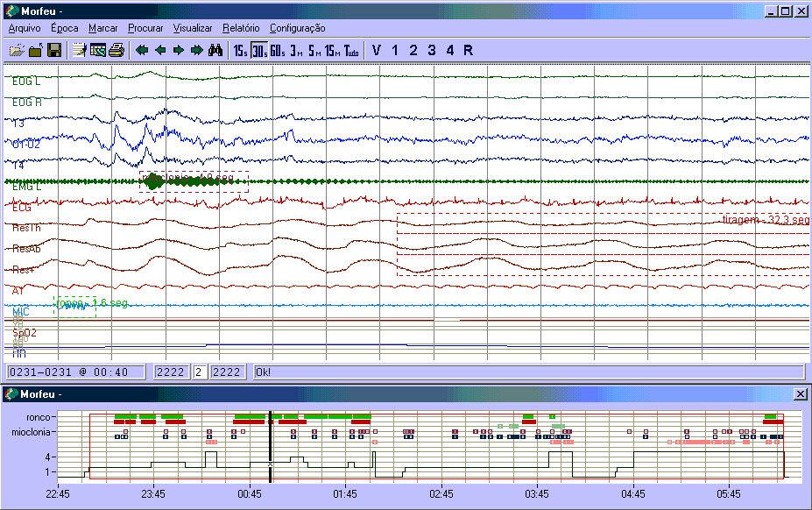Score epoch as stage 4
The width and height of the screenshot is (812, 510).
click(x=450, y=50)
